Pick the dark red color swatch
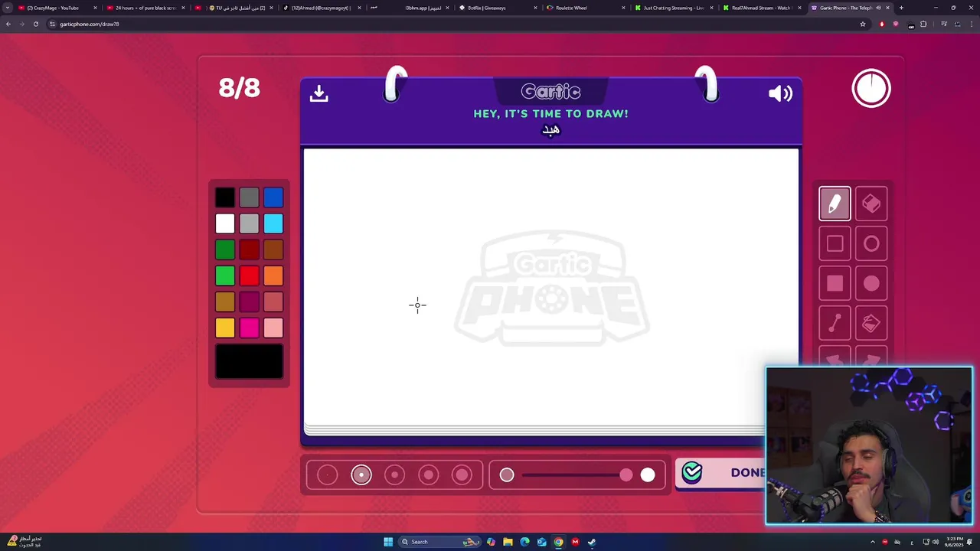Viewport: 980px width, 551px height. click(x=250, y=249)
